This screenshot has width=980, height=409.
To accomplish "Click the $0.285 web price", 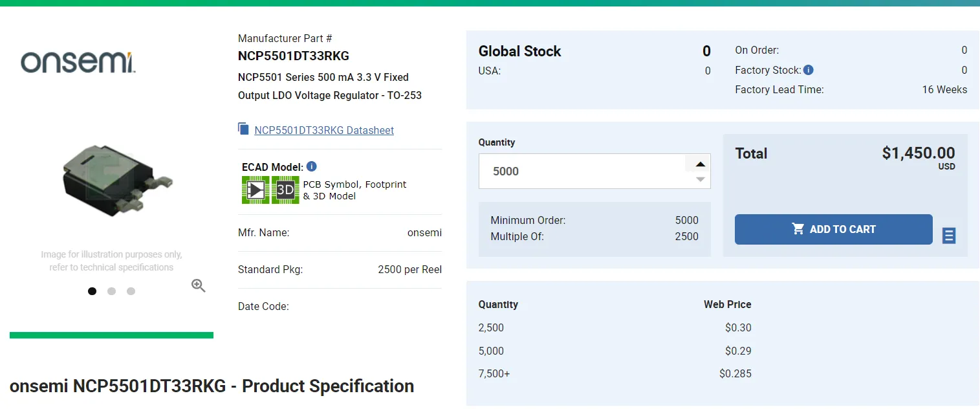I will coord(735,373).
